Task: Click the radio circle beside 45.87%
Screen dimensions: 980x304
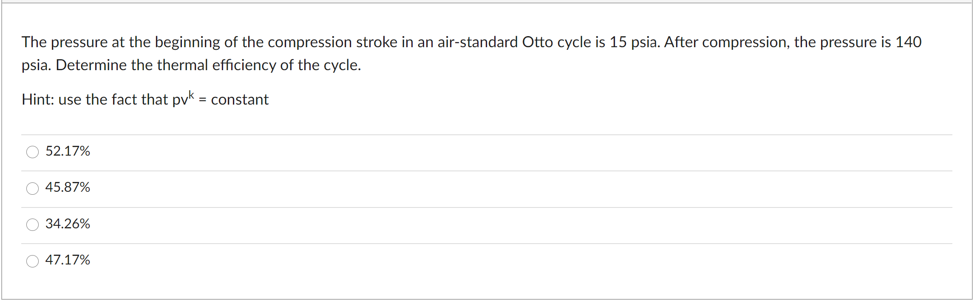Action: point(32,189)
